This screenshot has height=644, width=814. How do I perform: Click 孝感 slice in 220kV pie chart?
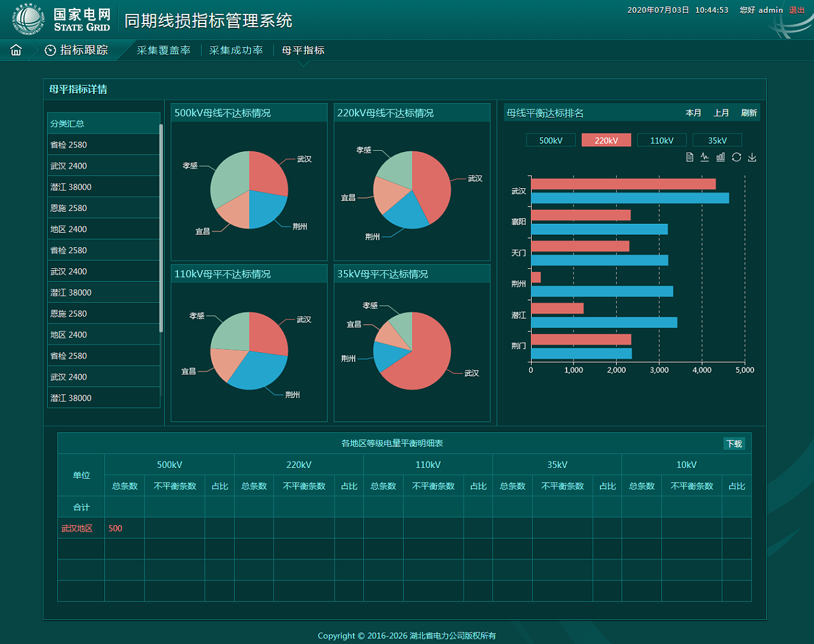397,167
